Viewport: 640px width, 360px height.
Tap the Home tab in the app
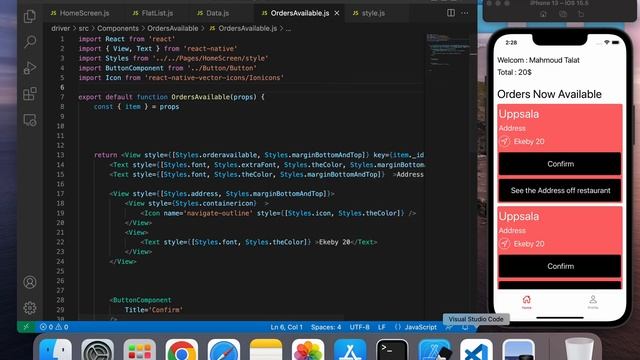[x=527, y=302]
